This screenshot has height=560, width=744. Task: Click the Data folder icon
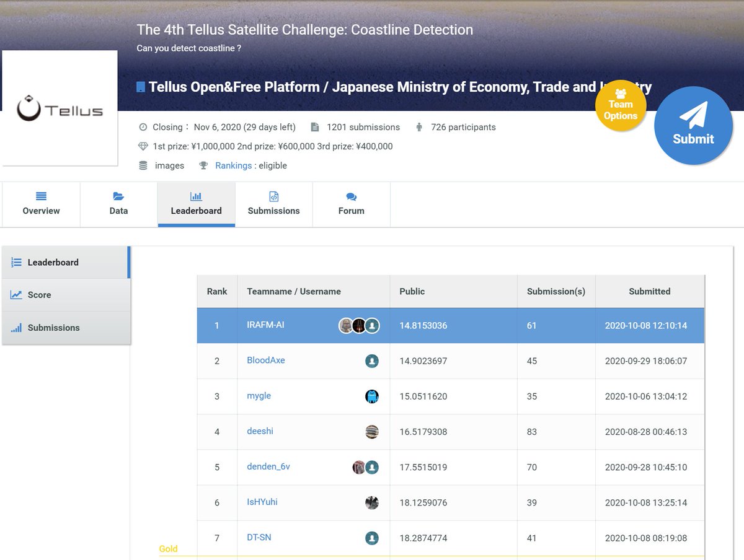[x=118, y=196]
